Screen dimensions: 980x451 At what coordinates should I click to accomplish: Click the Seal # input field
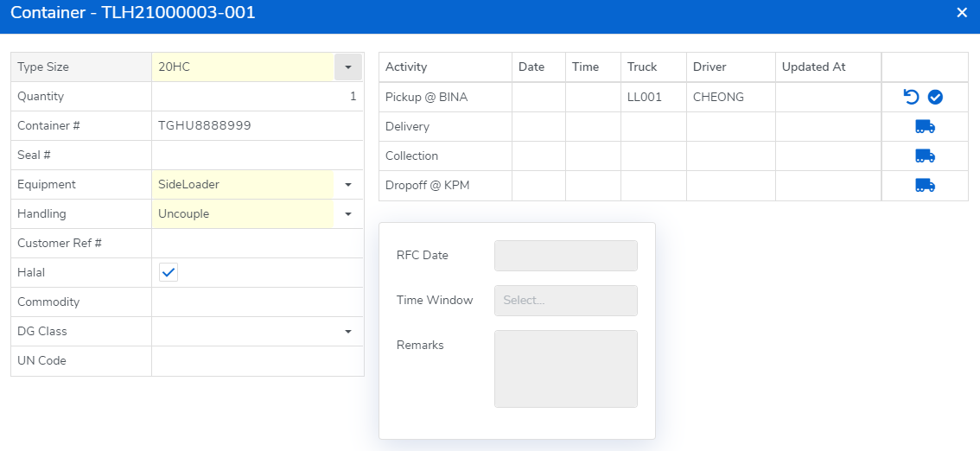(257, 156)
